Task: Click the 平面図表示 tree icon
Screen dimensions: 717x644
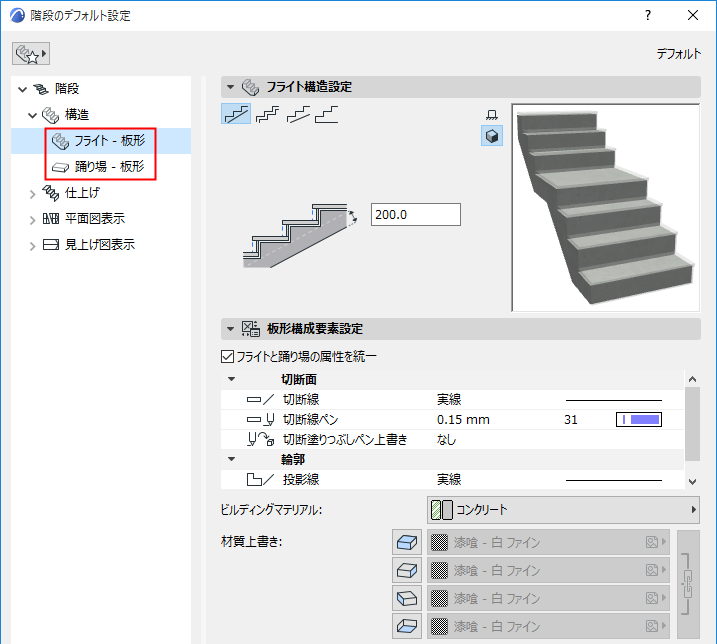Action: tap(51, 219)
